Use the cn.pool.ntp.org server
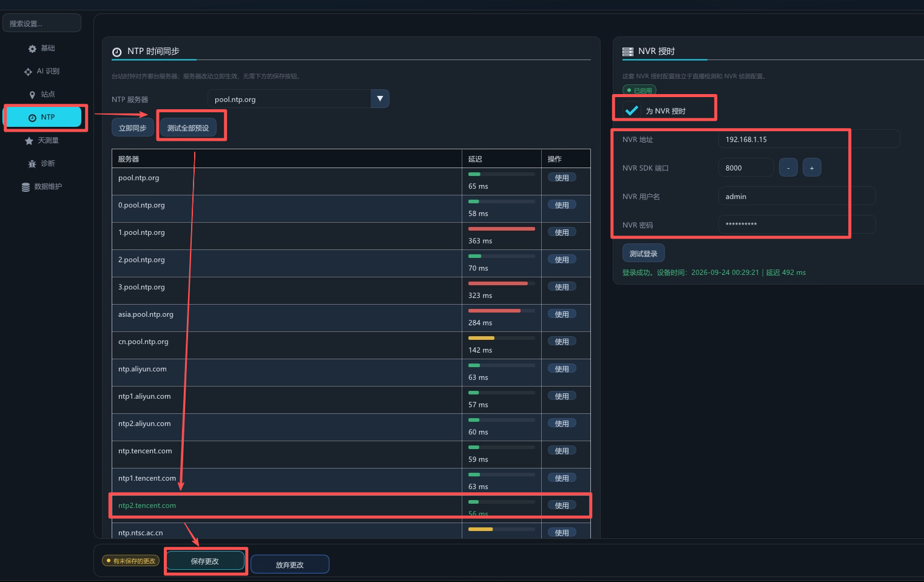The image size is (924, 582). click(562, 342)
